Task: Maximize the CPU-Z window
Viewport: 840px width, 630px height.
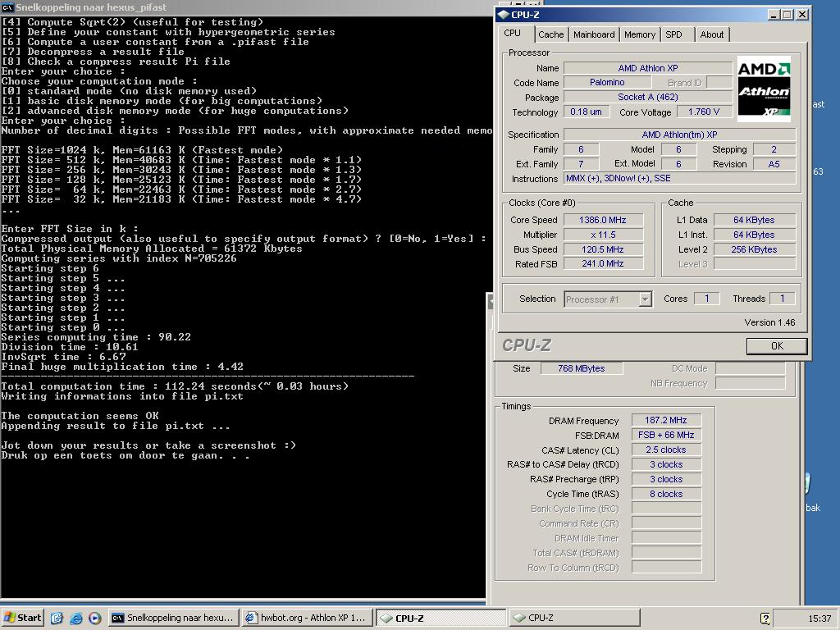Action: [787, 15]
